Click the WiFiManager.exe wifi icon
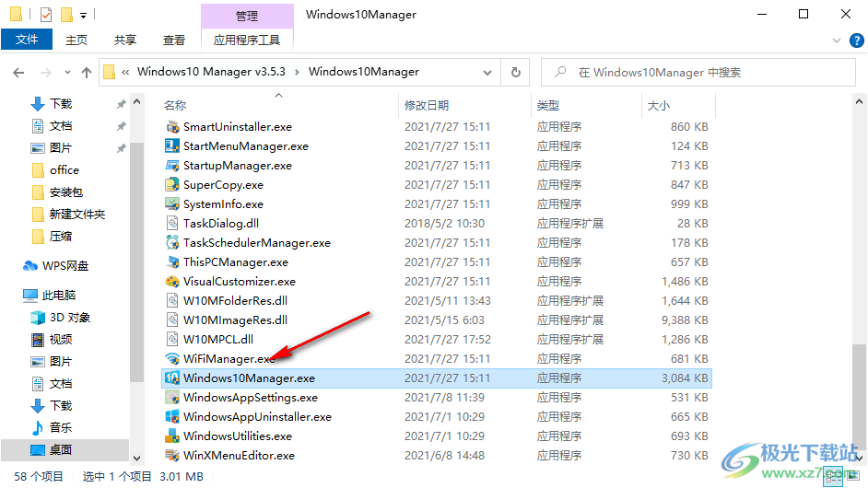 (172, 359)
